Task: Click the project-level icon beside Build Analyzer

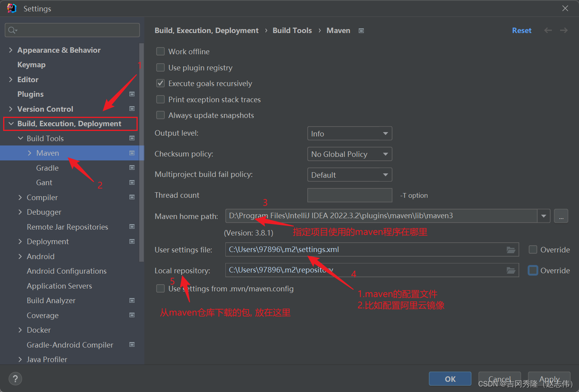Action: 132,300
